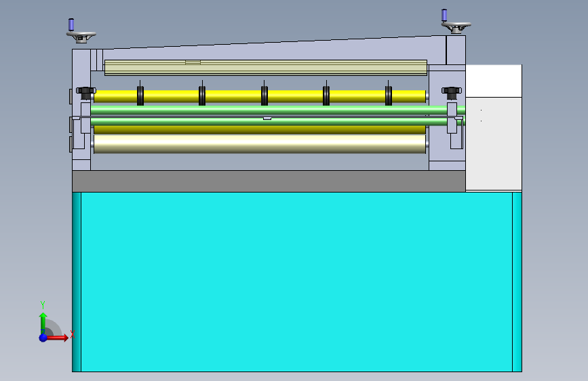Screen dimensions: 588x381
Task: Select the left black clamping knob
Action: click(x=86, y=93)
